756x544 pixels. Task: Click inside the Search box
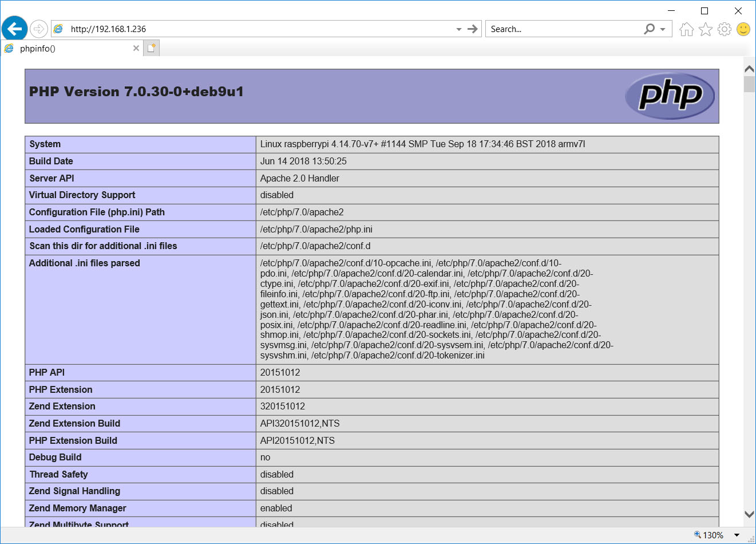pos(564,29)
